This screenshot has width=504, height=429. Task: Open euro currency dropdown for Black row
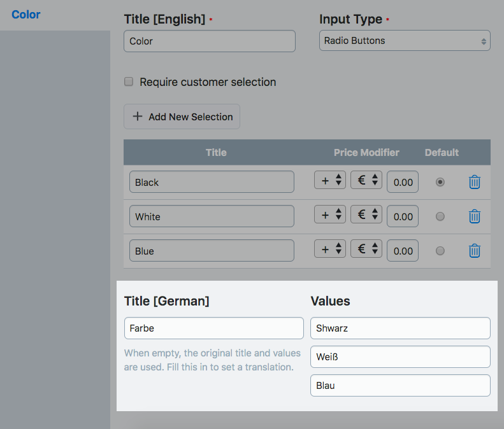tap(366, 181)
